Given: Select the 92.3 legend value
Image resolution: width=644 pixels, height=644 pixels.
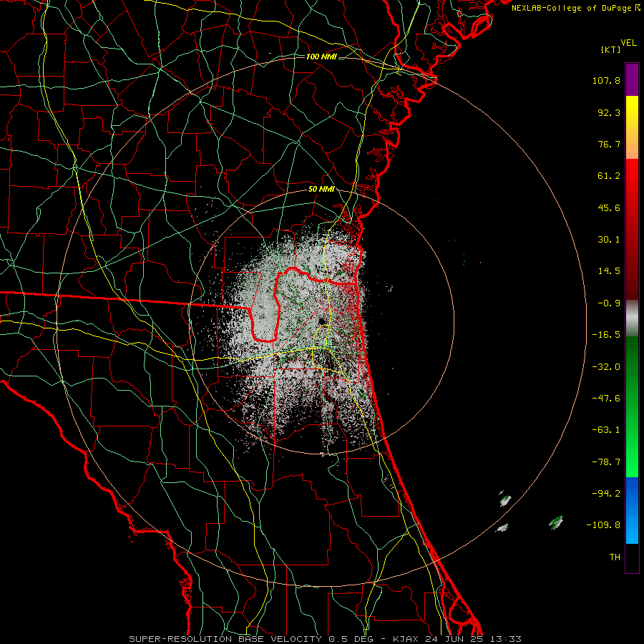Looking at the screenshot, I should [x=609, y=112].
